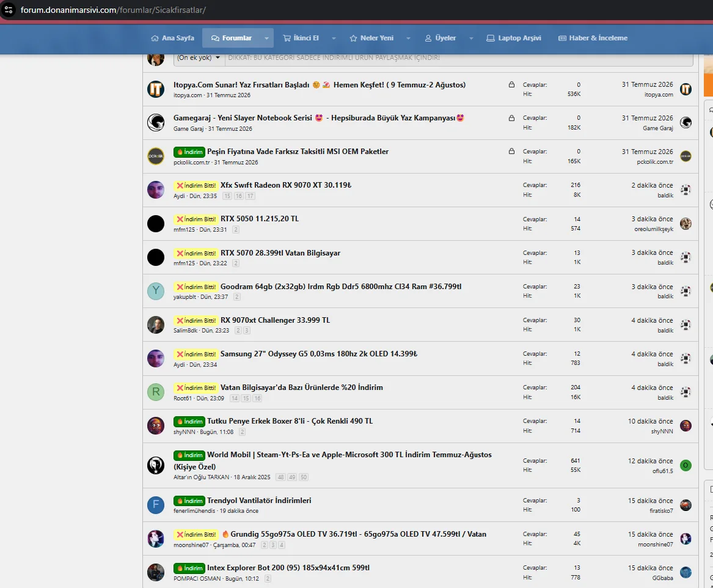Click the site info icon in address bar
The width and height of the screenshot is (713, 588).
8,10
